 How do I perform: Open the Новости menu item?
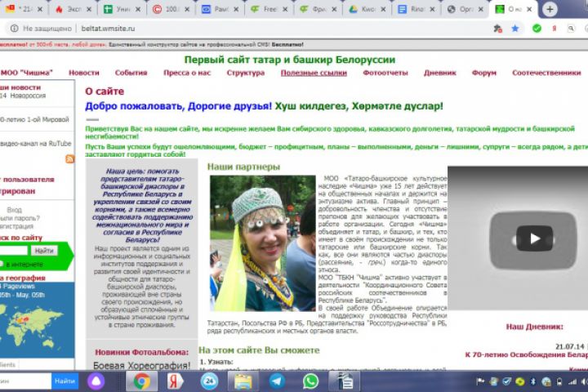(x=84, y=73)
